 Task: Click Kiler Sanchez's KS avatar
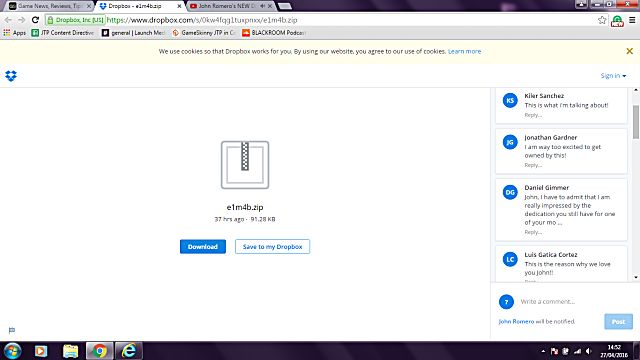coord(510,100)
